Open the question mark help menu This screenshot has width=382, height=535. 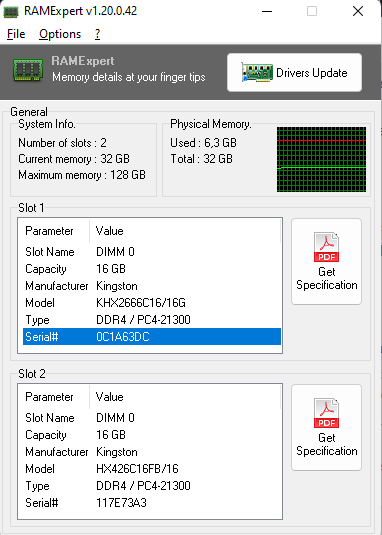coord(98,34)
